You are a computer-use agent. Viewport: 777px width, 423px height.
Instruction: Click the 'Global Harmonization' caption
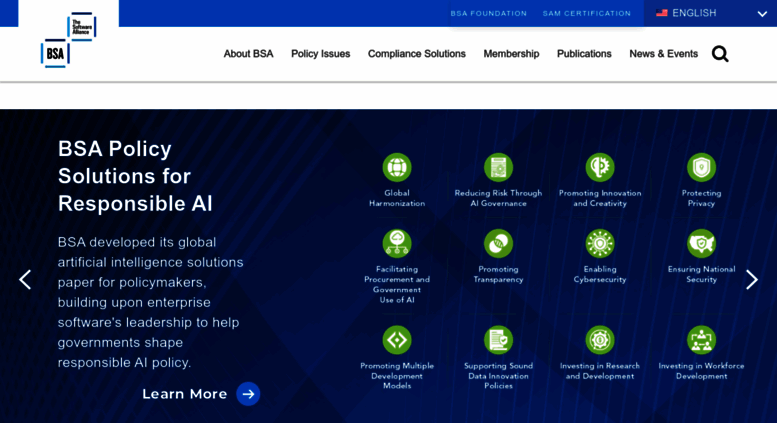click(x=397, y=198)
